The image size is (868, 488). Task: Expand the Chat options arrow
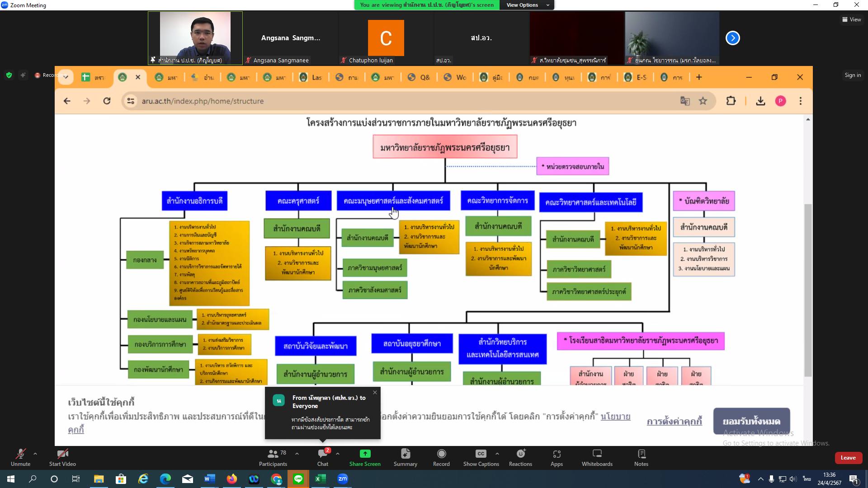pyautogui.click(x=338, y=454)
